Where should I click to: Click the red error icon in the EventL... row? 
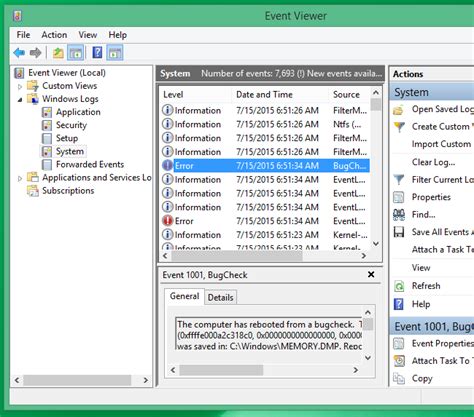[167, 221]
